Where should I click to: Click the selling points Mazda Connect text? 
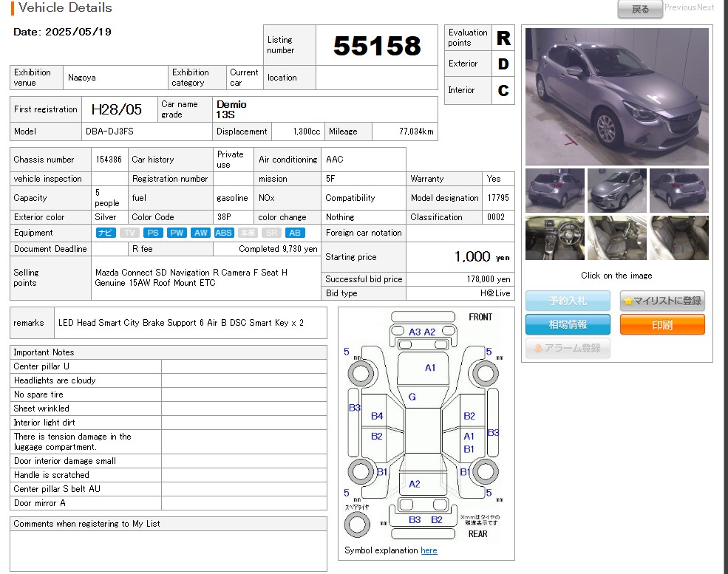[x=191, y=278]
